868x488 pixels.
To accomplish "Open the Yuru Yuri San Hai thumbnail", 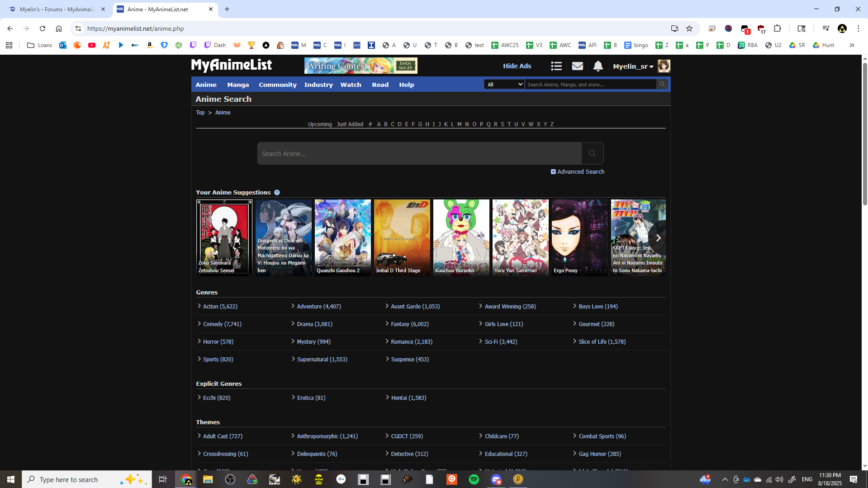I will tap(520, 238).
